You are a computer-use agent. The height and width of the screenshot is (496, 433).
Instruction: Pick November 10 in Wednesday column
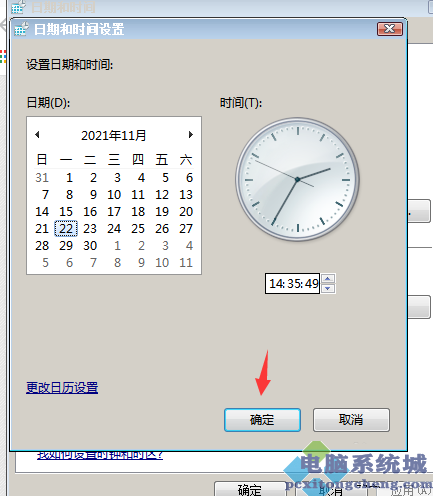click(114, 195)
